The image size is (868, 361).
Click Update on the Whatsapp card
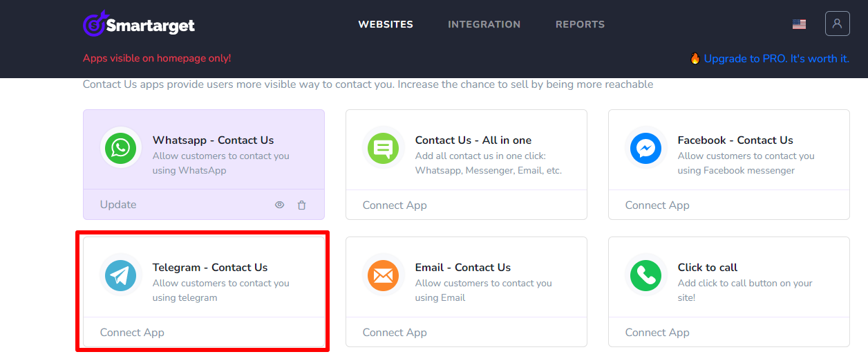tap(118, 205)
